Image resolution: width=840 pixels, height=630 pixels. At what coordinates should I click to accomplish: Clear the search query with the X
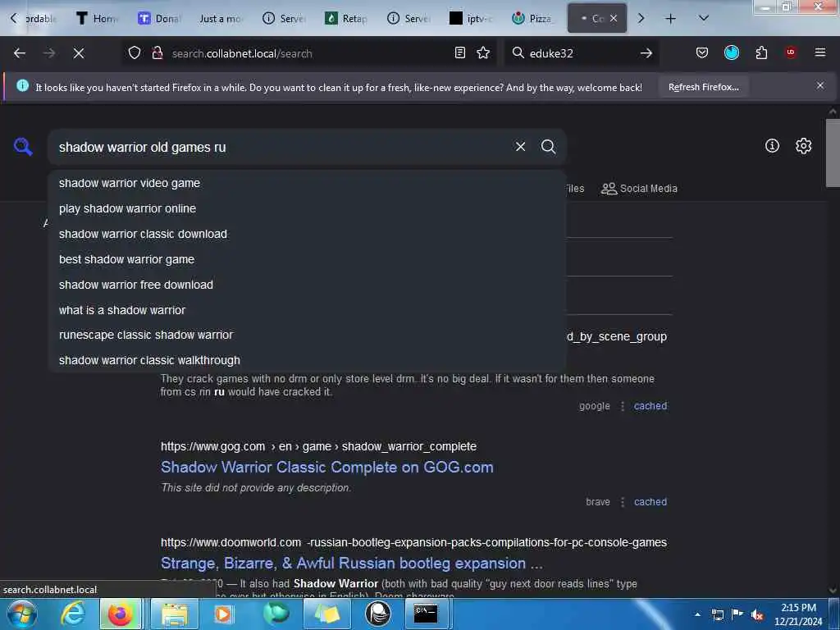520,147
